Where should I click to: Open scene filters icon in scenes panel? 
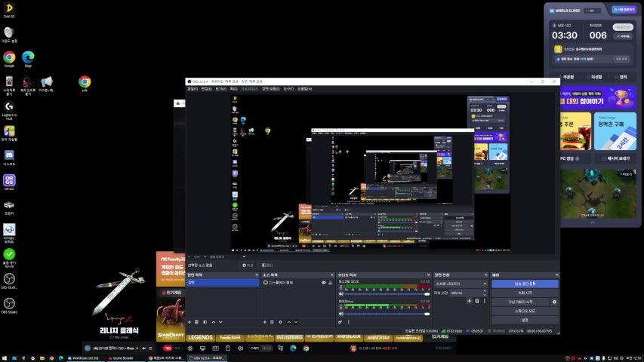click(x=205, y=322)
